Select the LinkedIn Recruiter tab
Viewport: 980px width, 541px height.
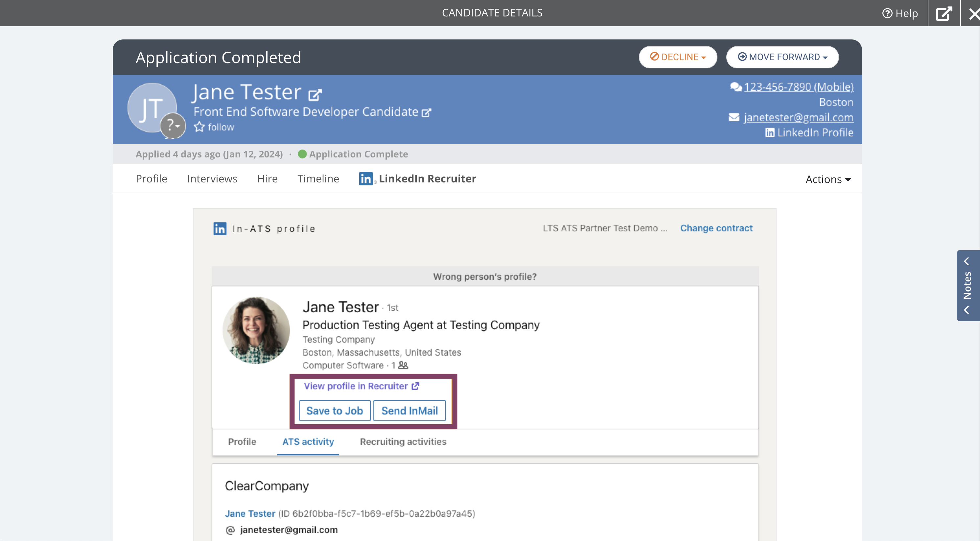[417, 178]
